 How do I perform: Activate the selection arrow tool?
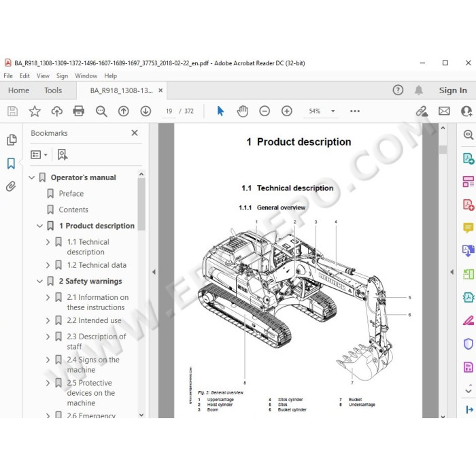[x=220, y=111]
